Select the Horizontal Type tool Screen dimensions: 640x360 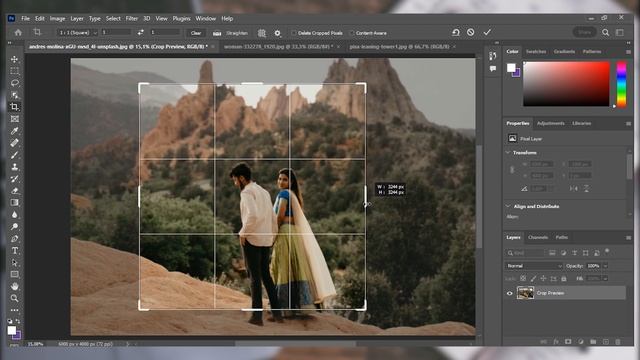[x=15, y=251]
